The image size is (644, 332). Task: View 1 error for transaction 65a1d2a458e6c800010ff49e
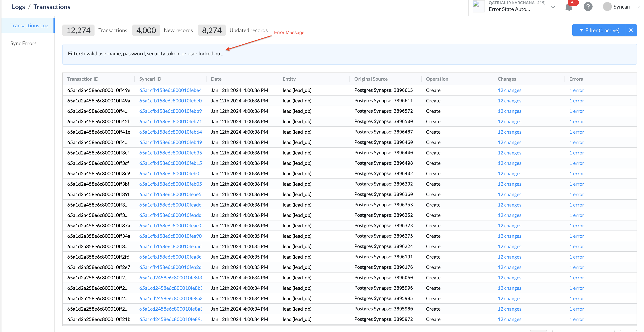pyautogui.click(x=577, y=90)
